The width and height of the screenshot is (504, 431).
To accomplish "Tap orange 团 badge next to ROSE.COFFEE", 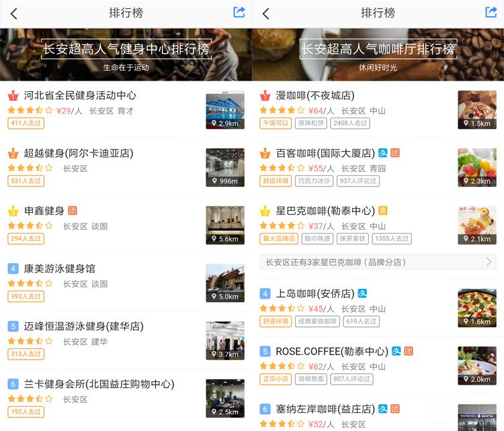I will (x=408, y=351).
